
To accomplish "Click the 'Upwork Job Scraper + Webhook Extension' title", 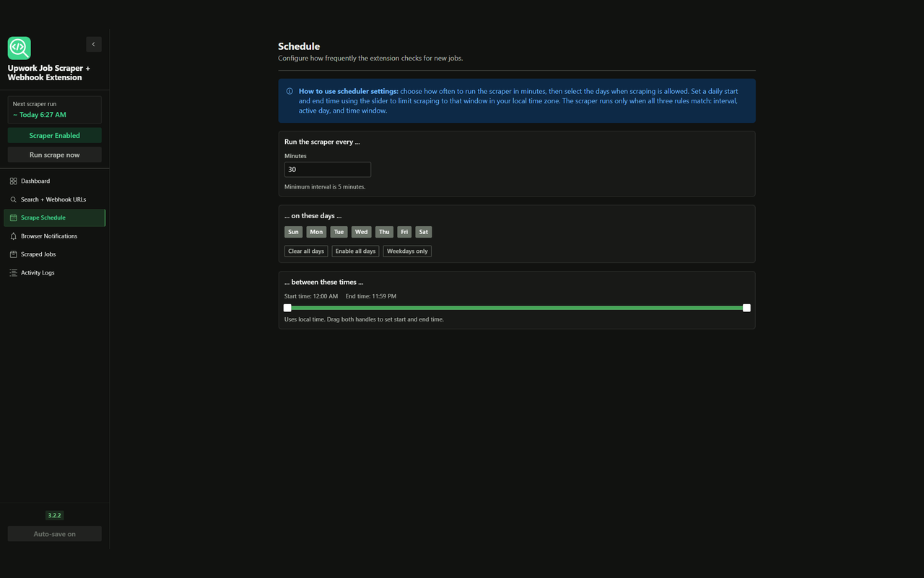I will pos(49,73).
